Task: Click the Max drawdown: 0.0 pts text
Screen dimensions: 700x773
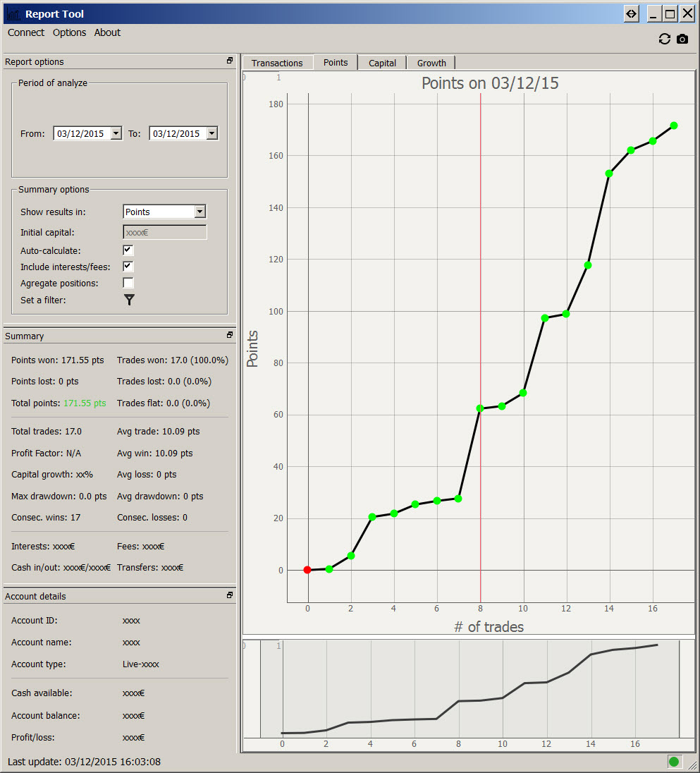Action: click(59, 497)
